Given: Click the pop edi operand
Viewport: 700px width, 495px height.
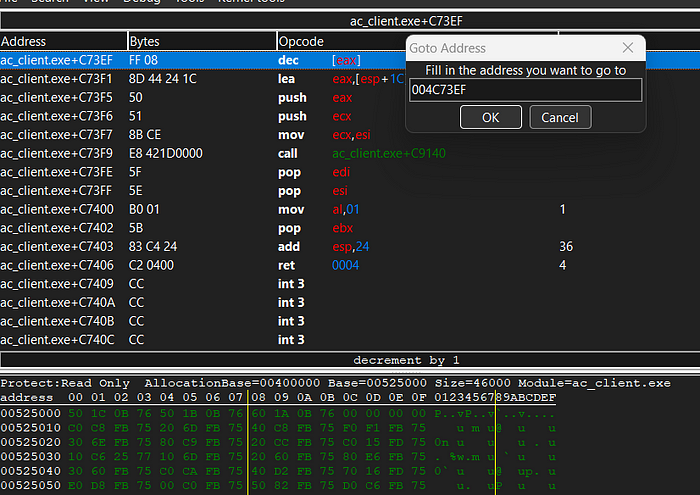Looking at the screenshot, I should tap(341, 172).
